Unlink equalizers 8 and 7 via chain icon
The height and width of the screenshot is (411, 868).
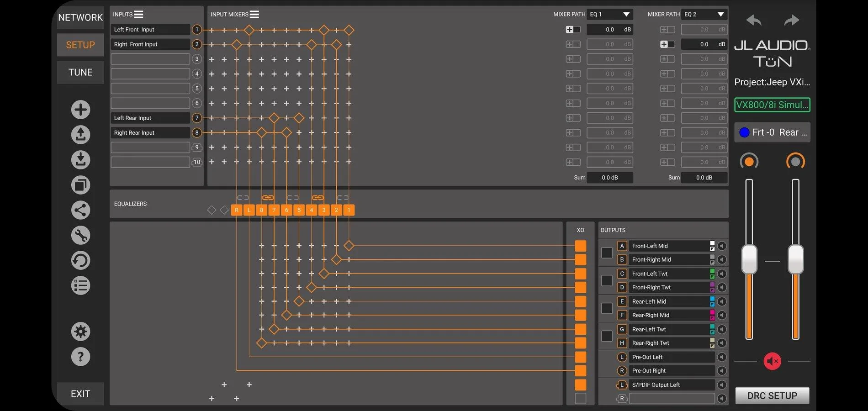(268, 198)
